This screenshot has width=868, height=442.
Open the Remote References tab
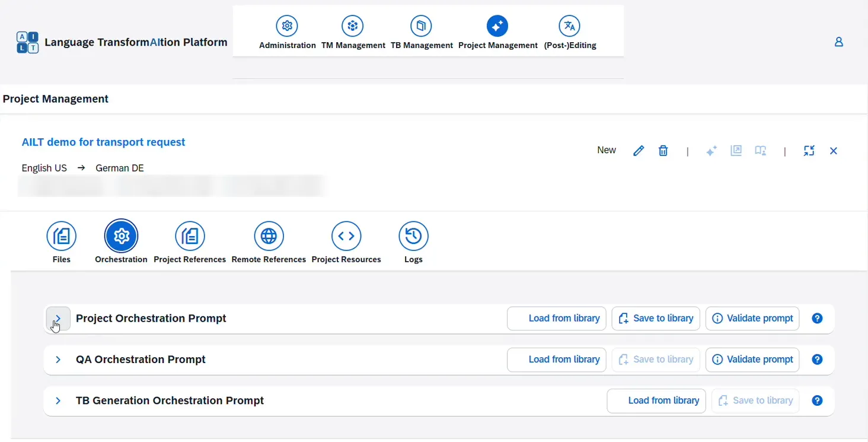point(269,237)
